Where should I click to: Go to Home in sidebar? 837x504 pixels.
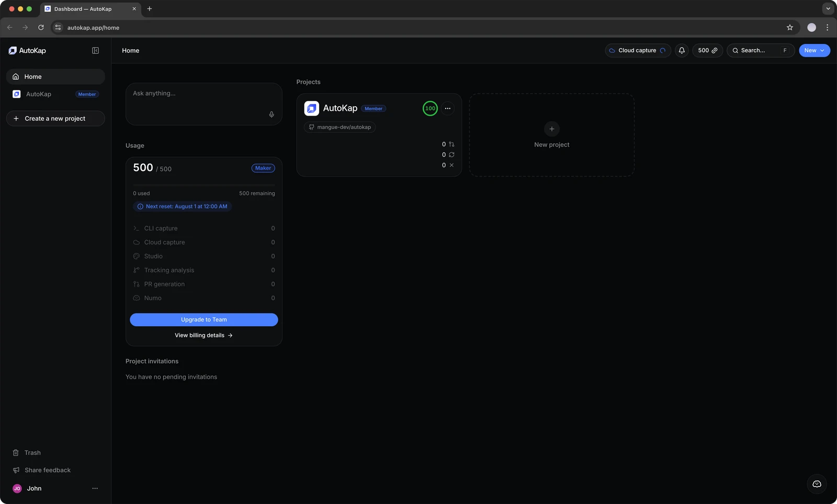pyautogui.click(x=55, y=77)
